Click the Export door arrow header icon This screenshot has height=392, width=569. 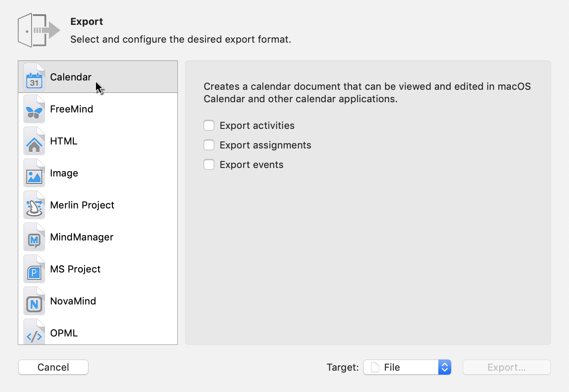tap(39, 30)
